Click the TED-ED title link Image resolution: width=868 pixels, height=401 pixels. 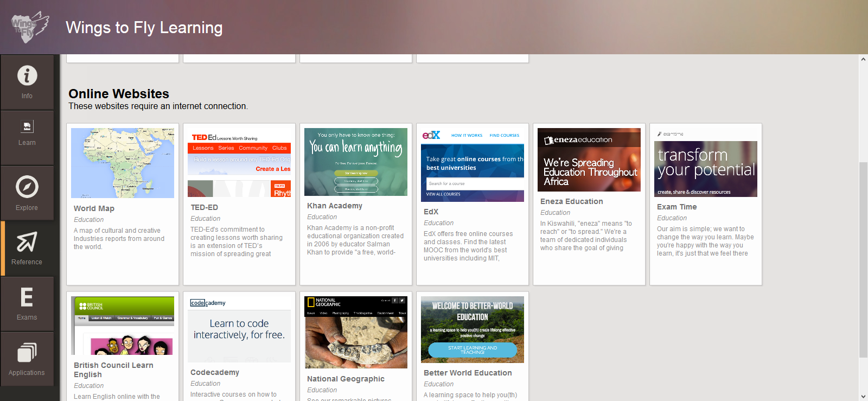204,207
